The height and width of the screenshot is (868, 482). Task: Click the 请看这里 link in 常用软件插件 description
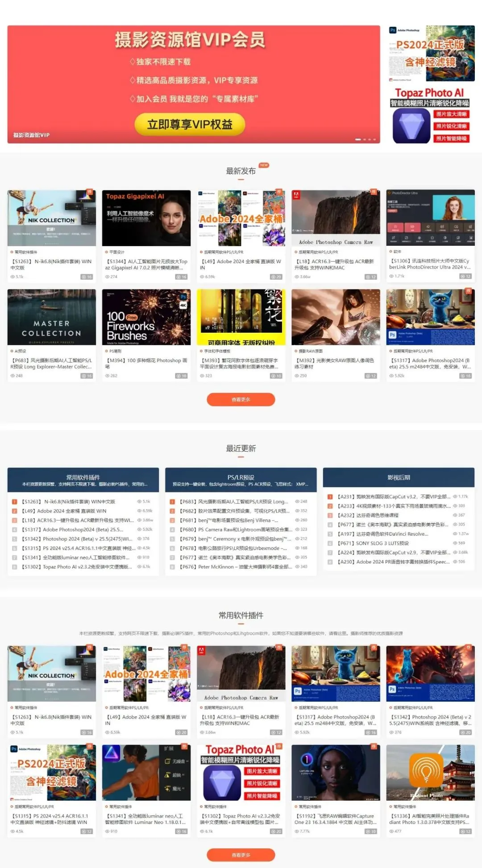[x=337, y=633]
